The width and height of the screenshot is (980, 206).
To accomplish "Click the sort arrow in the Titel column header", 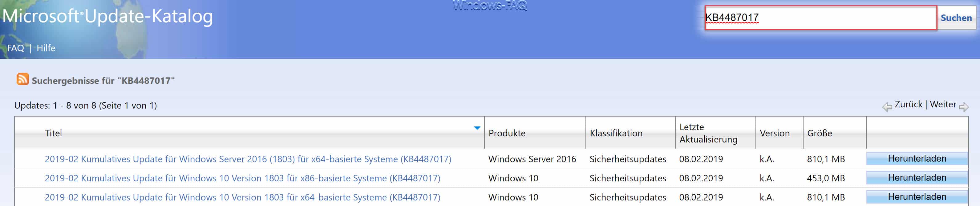I will 477,128.
